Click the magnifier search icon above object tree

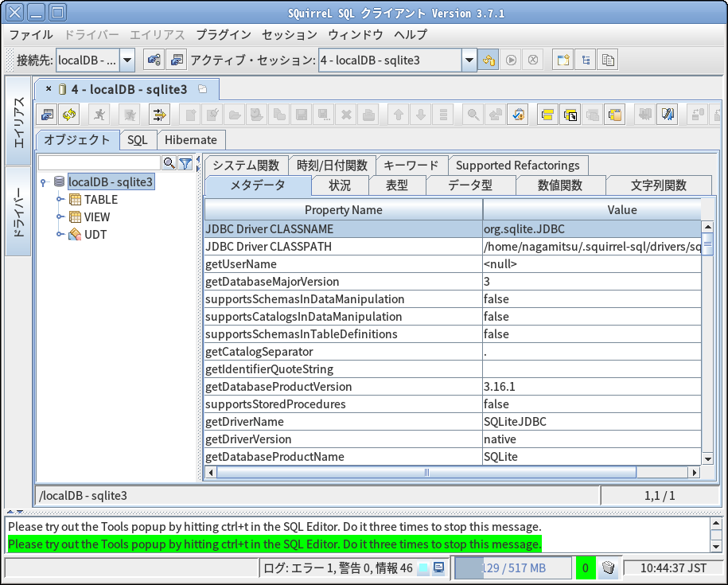click(169, 163)
